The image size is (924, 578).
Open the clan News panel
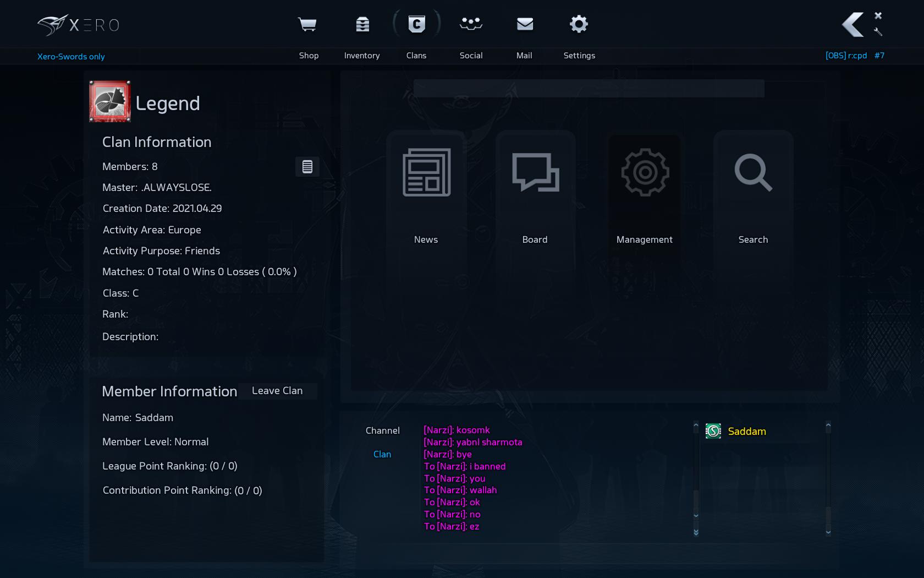[x=426, y=190]
